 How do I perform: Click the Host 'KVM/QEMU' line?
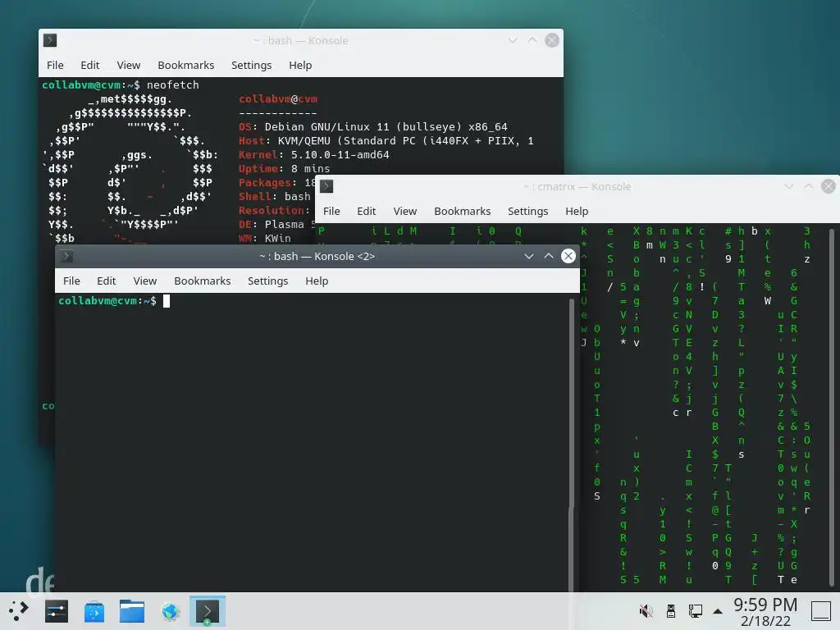point(386,141)
